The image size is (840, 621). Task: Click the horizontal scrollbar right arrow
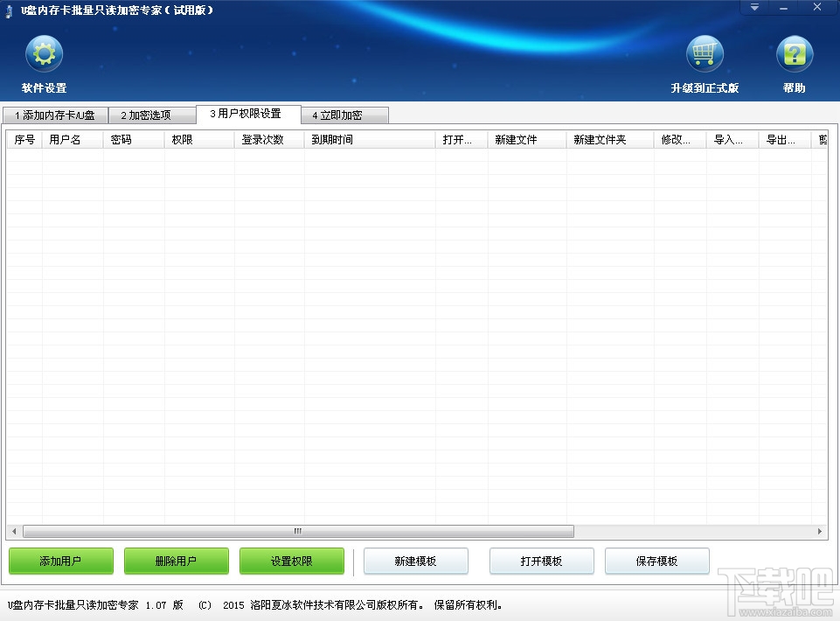tap(819, 531)
